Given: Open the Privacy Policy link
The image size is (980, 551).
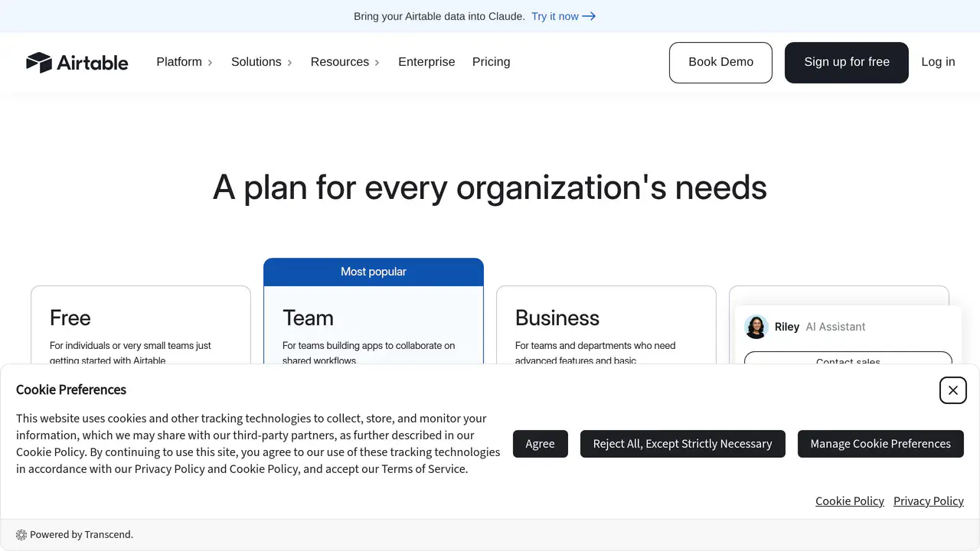Looking at the screenshot, I should (929, 501).
